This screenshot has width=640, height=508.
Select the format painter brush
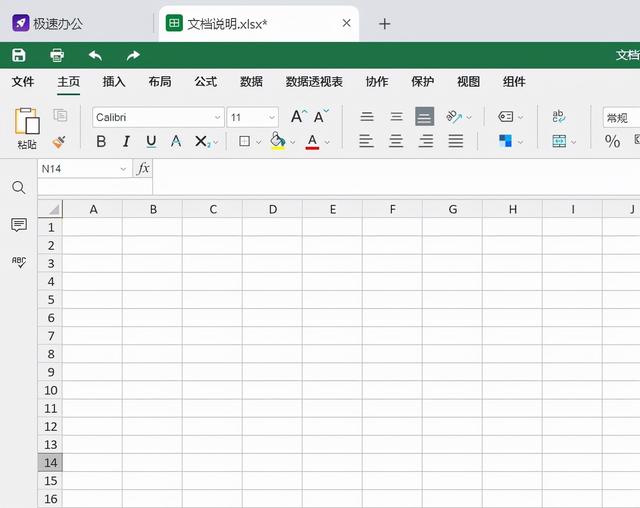[x=59, y=142]
